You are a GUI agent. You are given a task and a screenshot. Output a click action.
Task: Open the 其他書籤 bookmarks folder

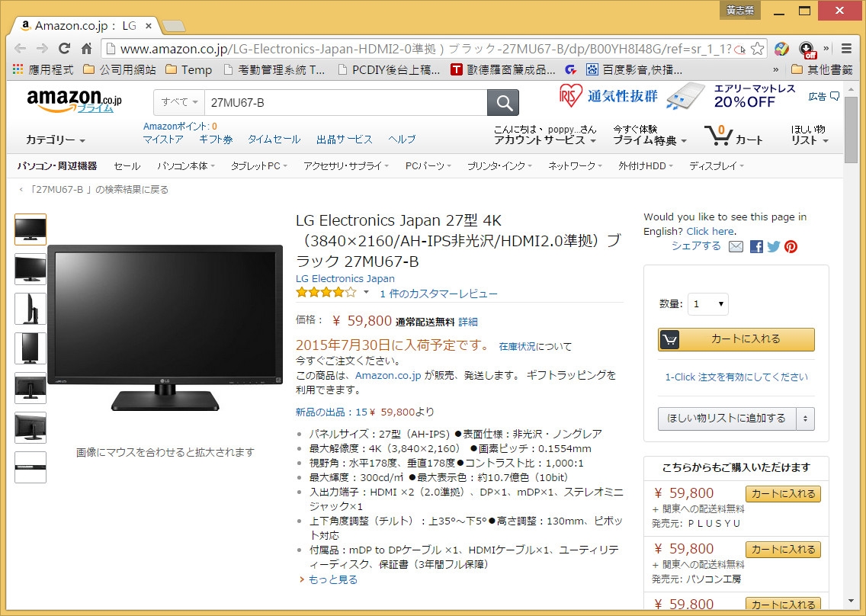(x=822, y=69)
